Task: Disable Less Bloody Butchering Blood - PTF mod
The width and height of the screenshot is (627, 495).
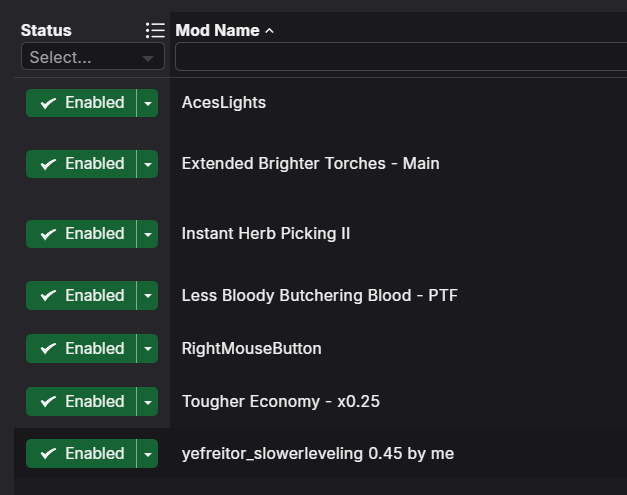Action: click(x=81, y=295)
